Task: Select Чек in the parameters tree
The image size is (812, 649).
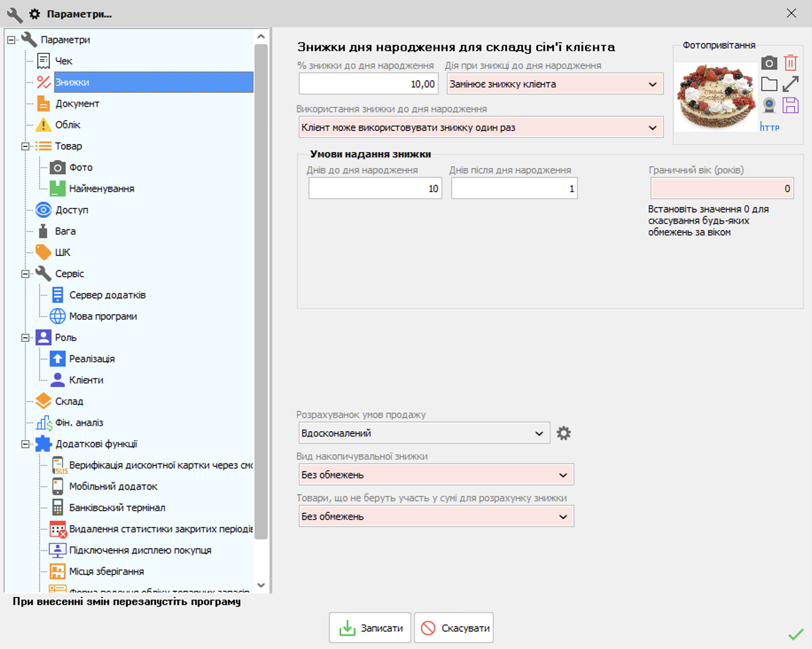Action: (63, 61)
